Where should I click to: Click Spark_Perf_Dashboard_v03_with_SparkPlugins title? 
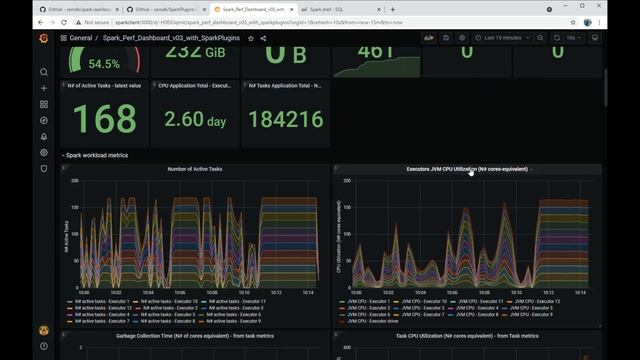tap(171, 38)
